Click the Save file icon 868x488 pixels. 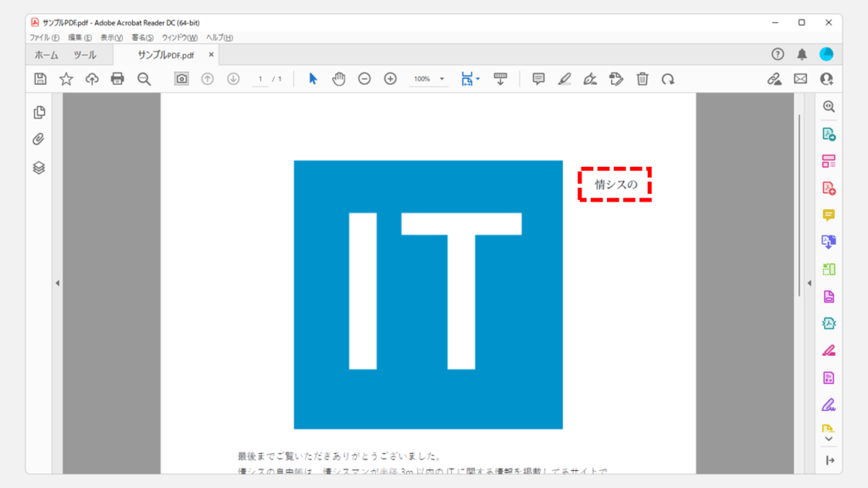click(40, 79)
